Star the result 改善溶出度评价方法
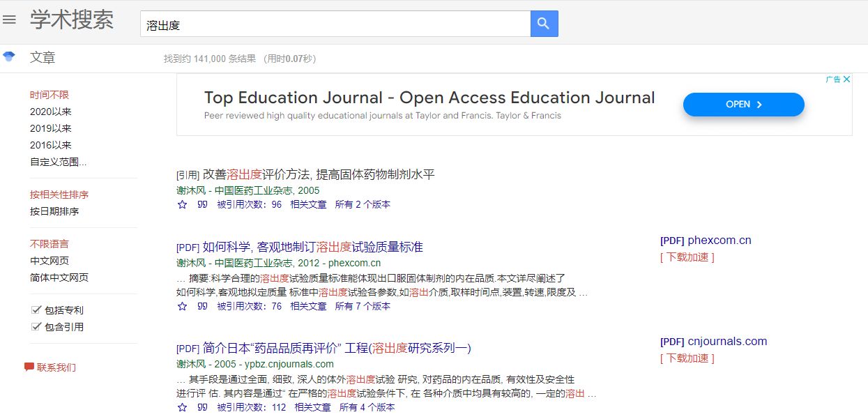This screenshot has height=419, width=868. click(183, 205)
